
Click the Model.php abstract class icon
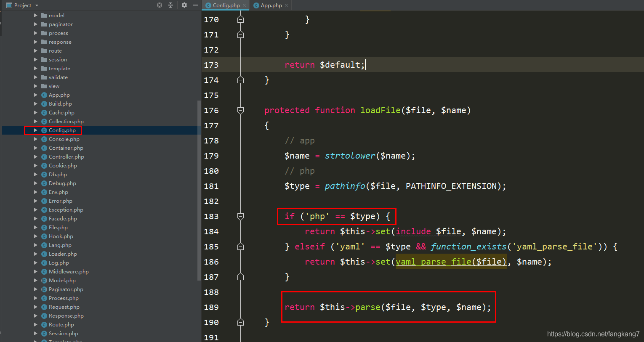[44, 281]
